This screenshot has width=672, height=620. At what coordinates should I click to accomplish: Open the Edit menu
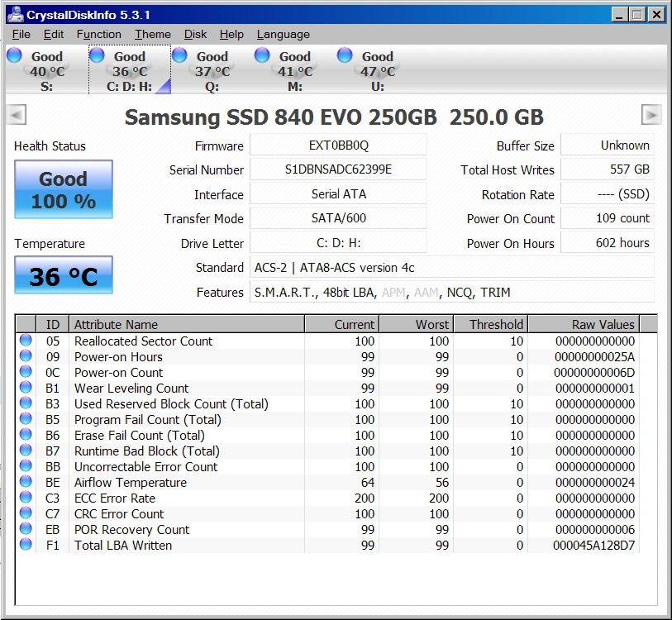(54, 34)
